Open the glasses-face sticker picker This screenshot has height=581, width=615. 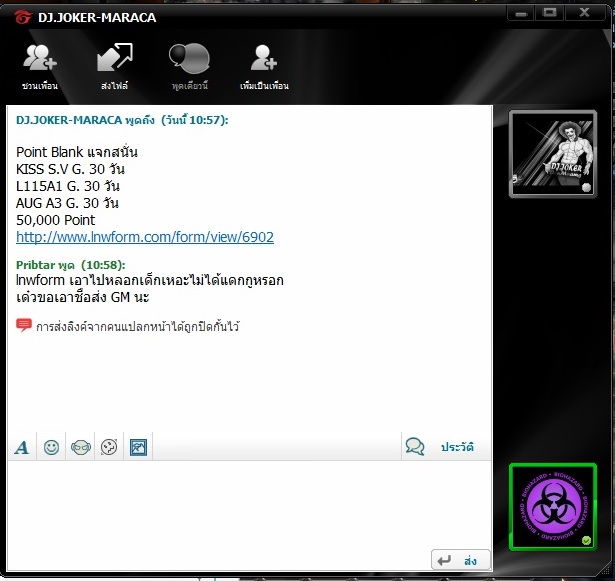click(x=81, y=447)
